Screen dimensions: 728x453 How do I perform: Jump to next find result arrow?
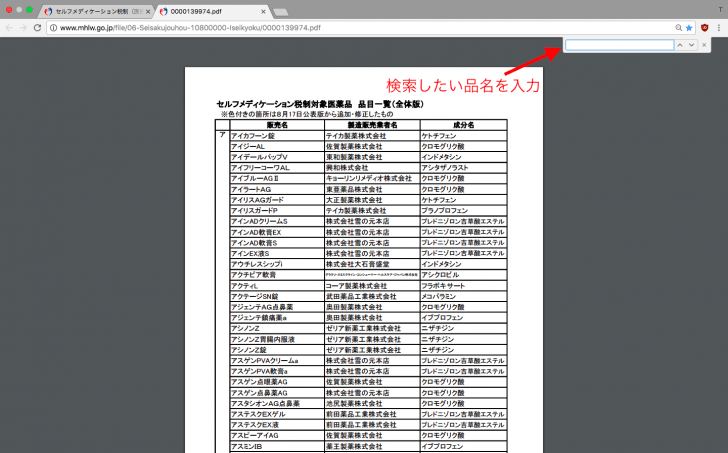(692, 45)
